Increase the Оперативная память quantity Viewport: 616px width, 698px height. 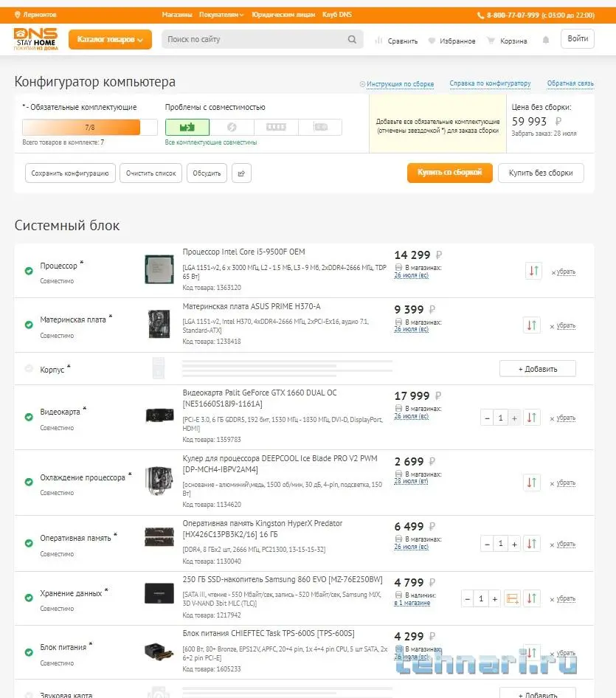[514, 545]
